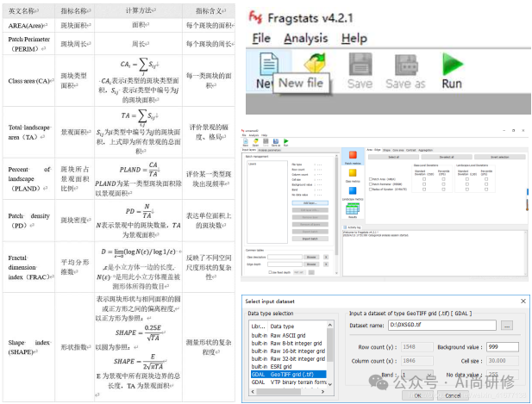Image resolution: width=532 pixels, height=404 pixels.
Task: Click the Class descriptors text field
Action: tap(285, 257)
